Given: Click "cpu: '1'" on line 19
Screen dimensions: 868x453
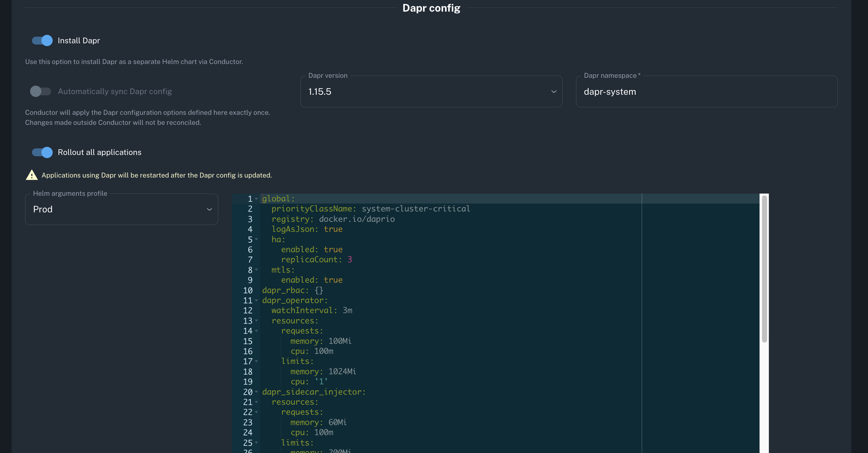Looking at the screenshot, I should tap(309, 381).
